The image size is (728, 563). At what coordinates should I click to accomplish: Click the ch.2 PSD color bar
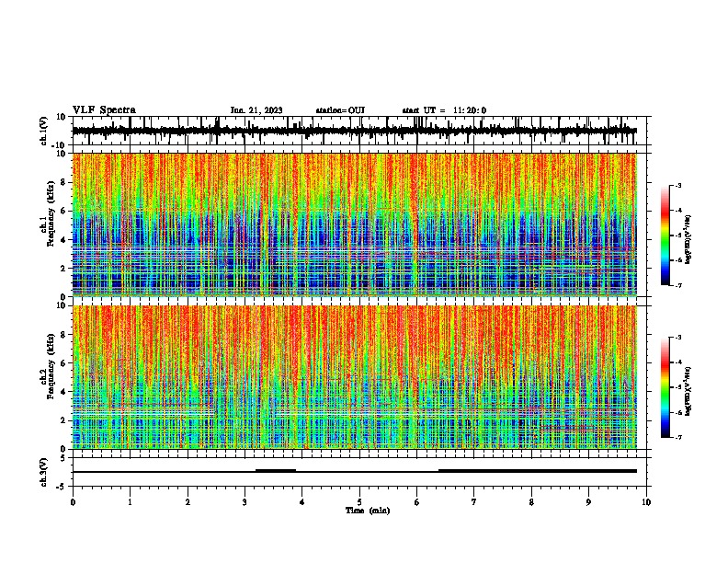[x=665, y=387]
